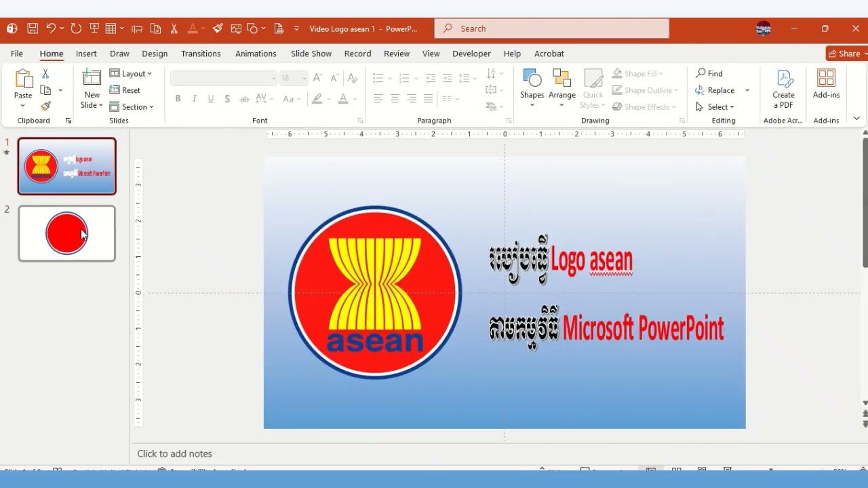The image size is (868, 488).
Task: Open the Font dialog launcher
Action: click(x=360, y=121)
